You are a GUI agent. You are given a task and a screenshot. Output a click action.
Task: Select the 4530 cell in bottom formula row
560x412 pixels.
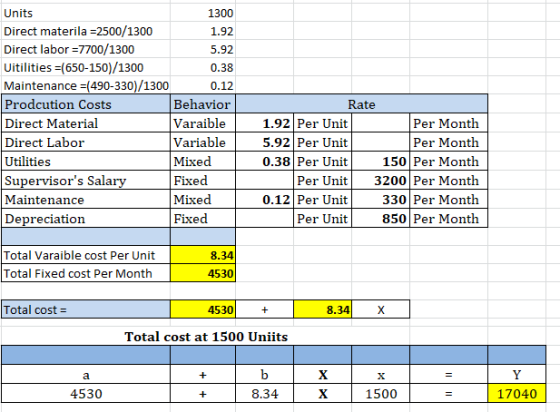[x=86, y=393]
